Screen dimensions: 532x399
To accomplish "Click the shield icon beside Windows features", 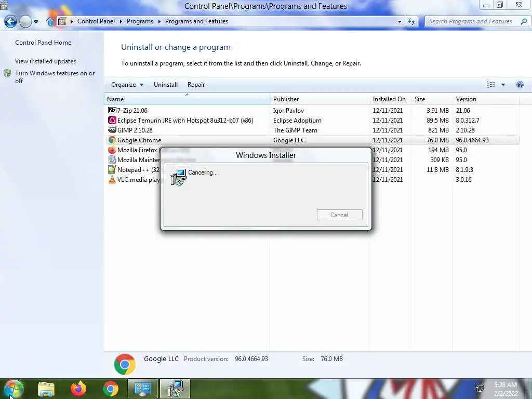I will 7,73.
